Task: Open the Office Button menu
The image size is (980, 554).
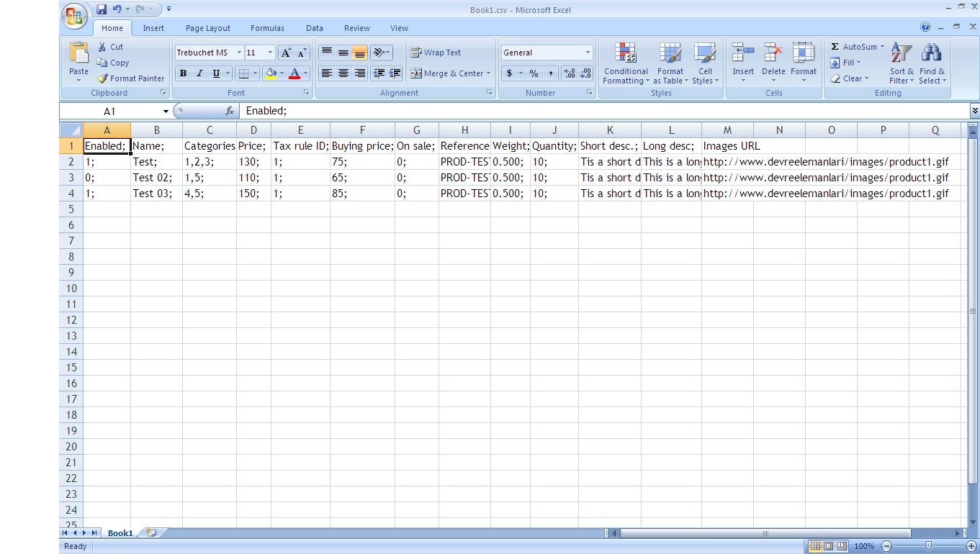Action: point(74,16)
